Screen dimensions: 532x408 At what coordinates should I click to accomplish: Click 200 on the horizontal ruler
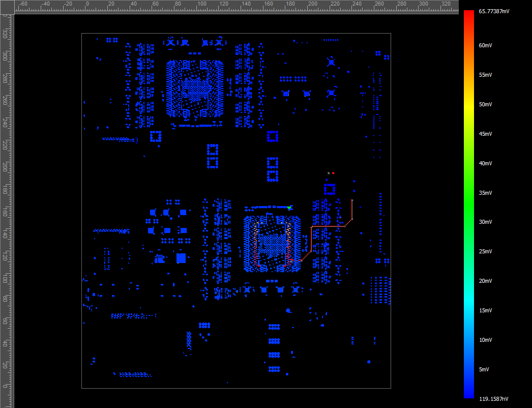(312, 4)
